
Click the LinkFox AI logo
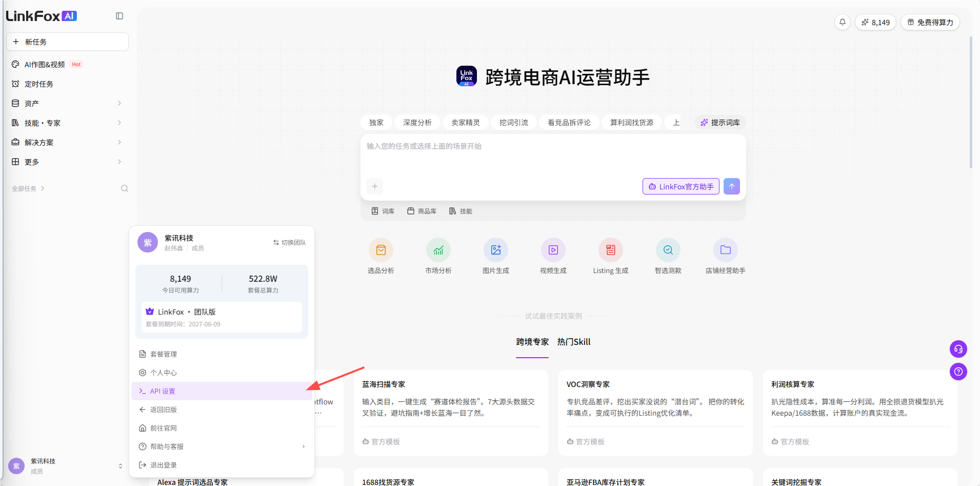pos(42,16)
